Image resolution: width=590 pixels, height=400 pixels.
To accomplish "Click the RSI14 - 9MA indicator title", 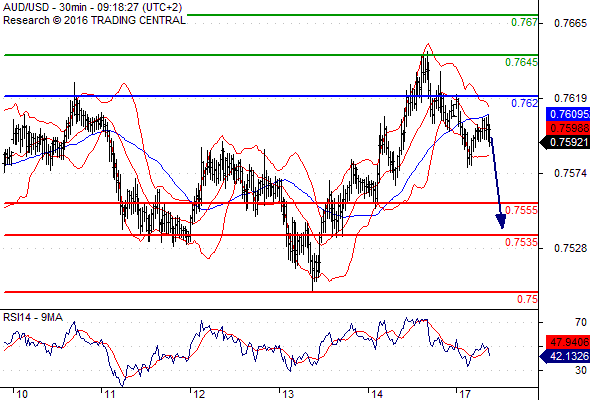I will (33, 317).
